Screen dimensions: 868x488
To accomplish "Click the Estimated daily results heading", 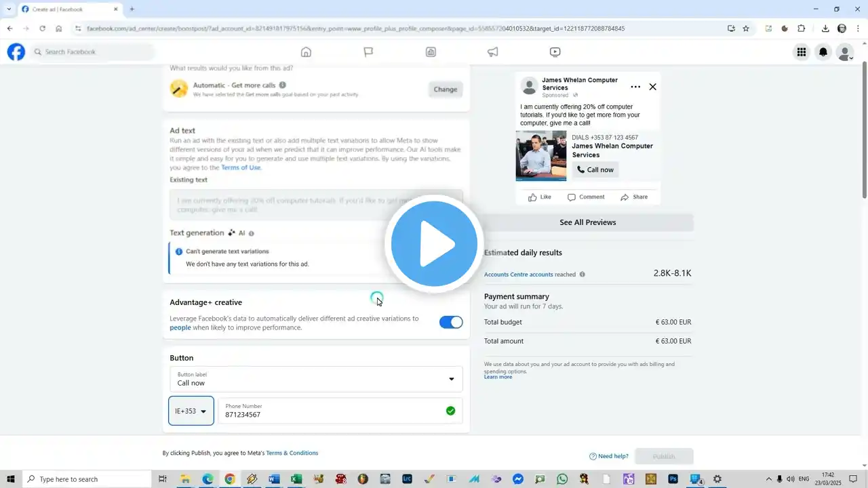I will pyautogui.click(x=523, y=253).
